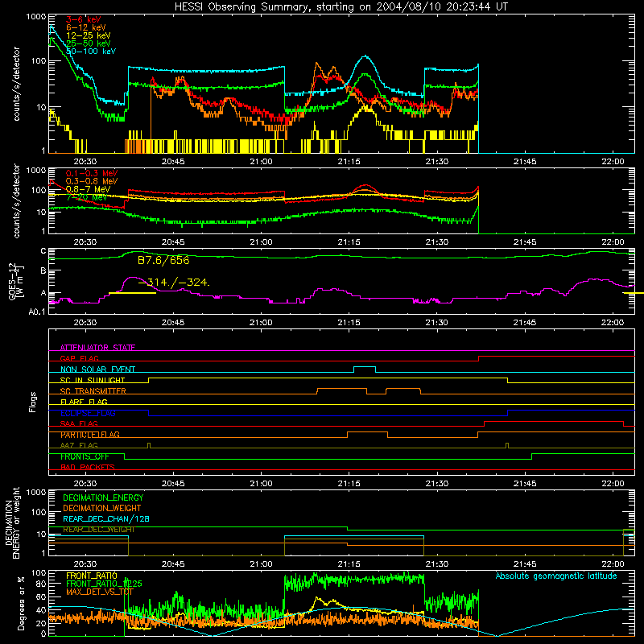The image size is (644, 644).
Task: Select the SC_IN_SUNLIGHT flag label
Action: tap(93, 380)
